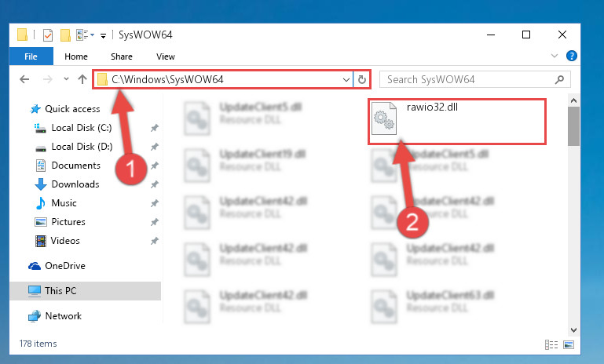The width and height of the screenshot is (604, 364).
Task: Select Network in navigation pane
Action: coord(55,316)
